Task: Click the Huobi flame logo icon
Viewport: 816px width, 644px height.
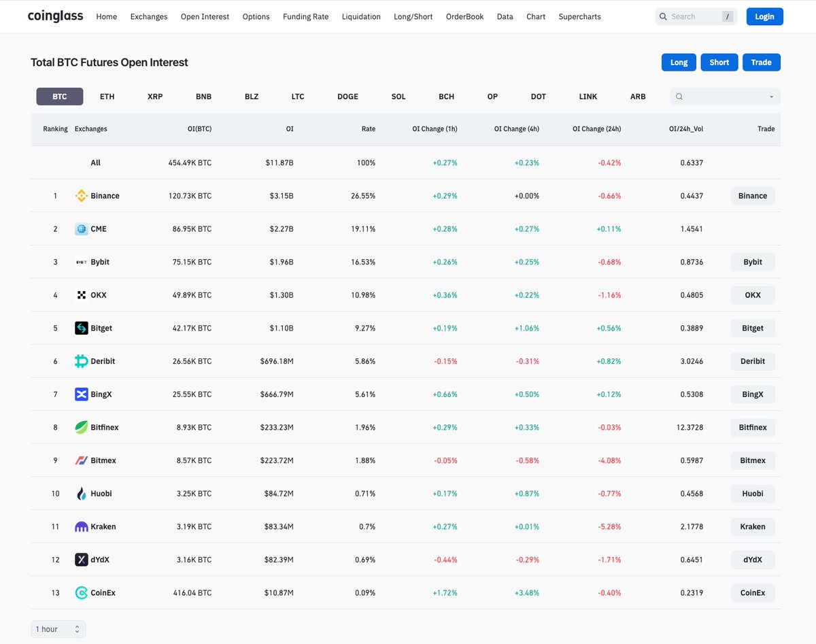Action: tap(81, 494)
